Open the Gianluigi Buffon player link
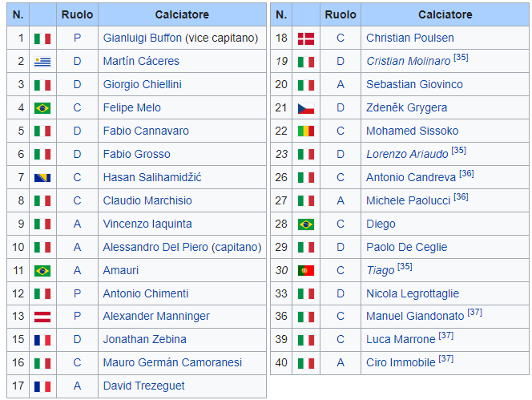The height and width of the screenshot is (400, 532). tap(143, 38)
